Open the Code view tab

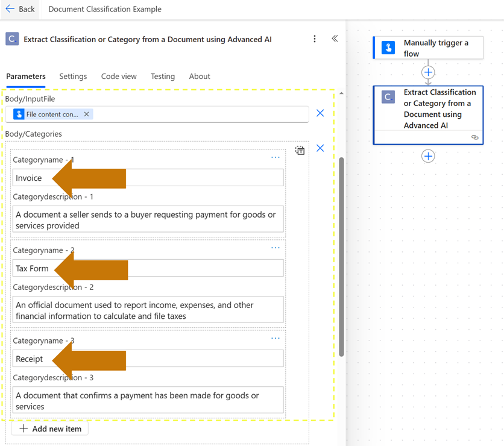click(119, 77)
